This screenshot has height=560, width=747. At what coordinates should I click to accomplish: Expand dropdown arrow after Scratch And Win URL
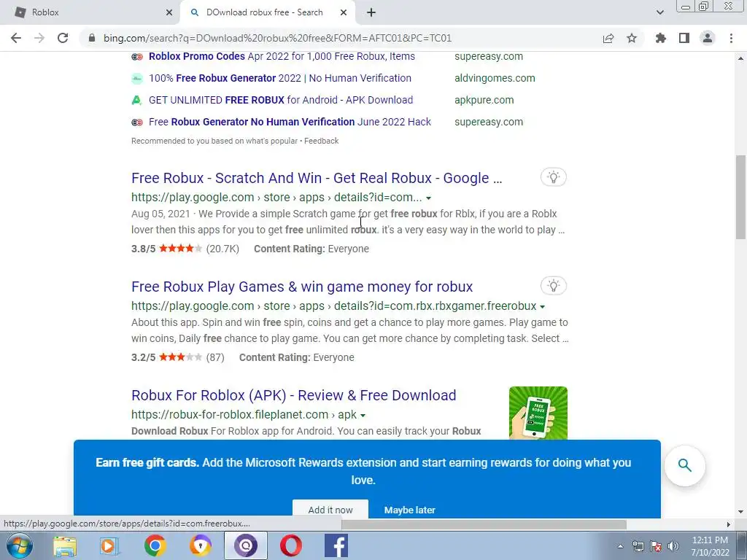coord(428,198)
